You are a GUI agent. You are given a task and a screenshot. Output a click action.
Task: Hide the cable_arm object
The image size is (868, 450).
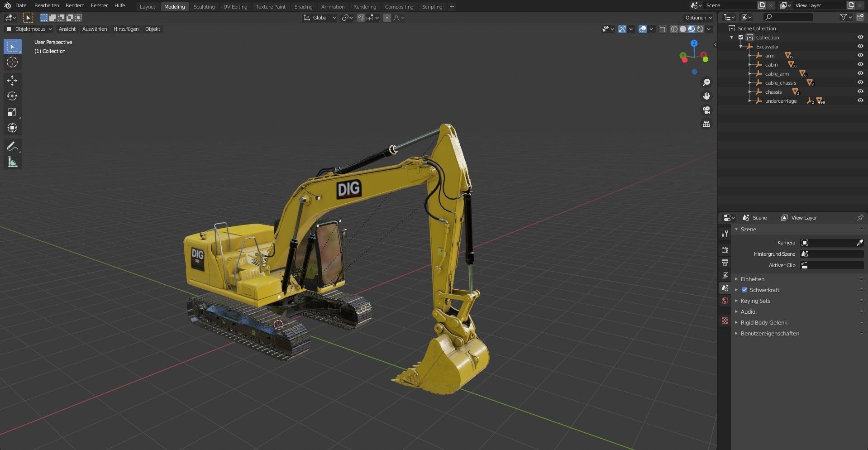(x=860, y=74)
